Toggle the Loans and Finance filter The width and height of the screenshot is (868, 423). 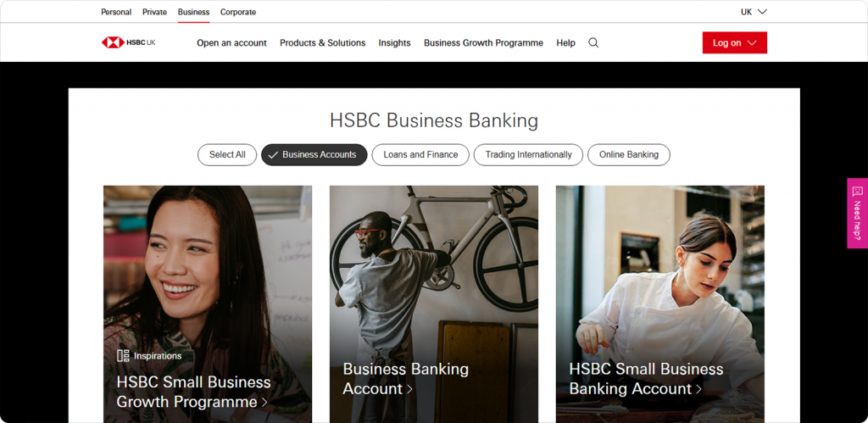420,155
